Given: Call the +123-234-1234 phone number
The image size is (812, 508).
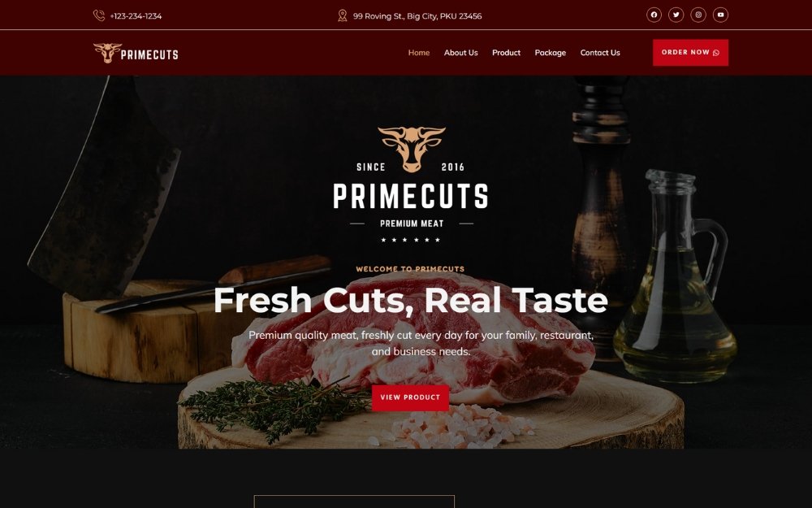Looking at the screenshot, I should pos(136,16).
